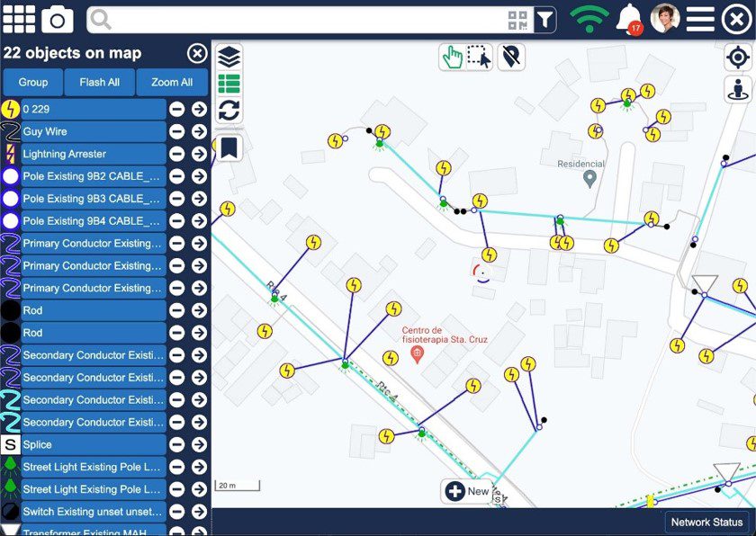This screenshot has height=536, width=756.
Task: Open street view person icon
Action: (x=737, y=90)
